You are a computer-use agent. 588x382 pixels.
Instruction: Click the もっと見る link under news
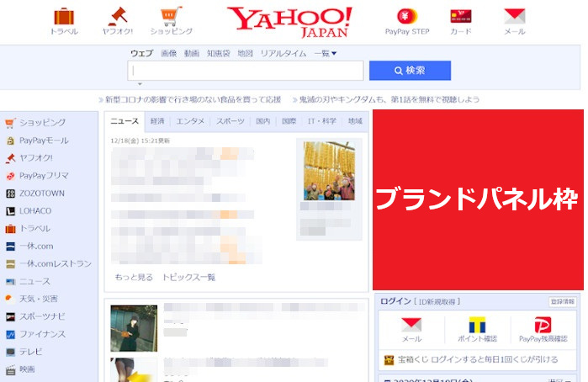tap(134, 277)
